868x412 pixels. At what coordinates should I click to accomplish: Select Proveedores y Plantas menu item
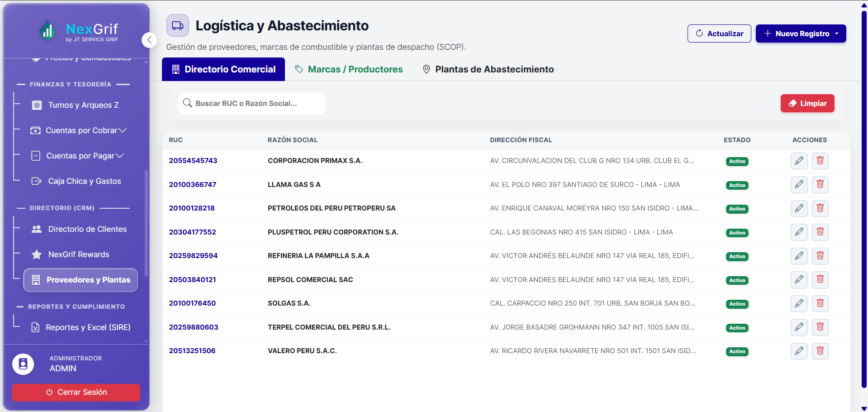pos(81,280)
